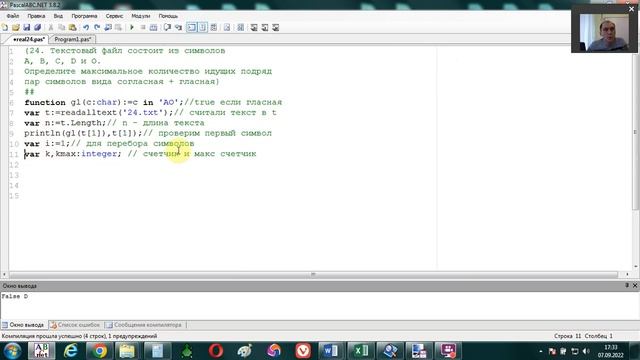The image size is (640, 360).
Task: Launch Internet Explorer from taskbar
Action: [x=71, y=351]
